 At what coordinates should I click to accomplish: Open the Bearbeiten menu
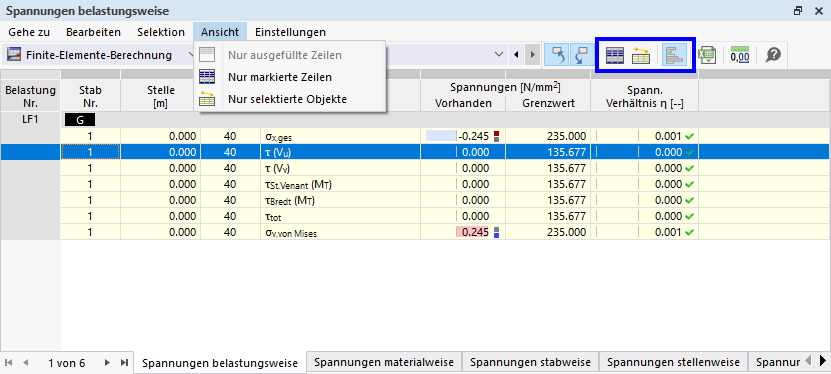93,32
